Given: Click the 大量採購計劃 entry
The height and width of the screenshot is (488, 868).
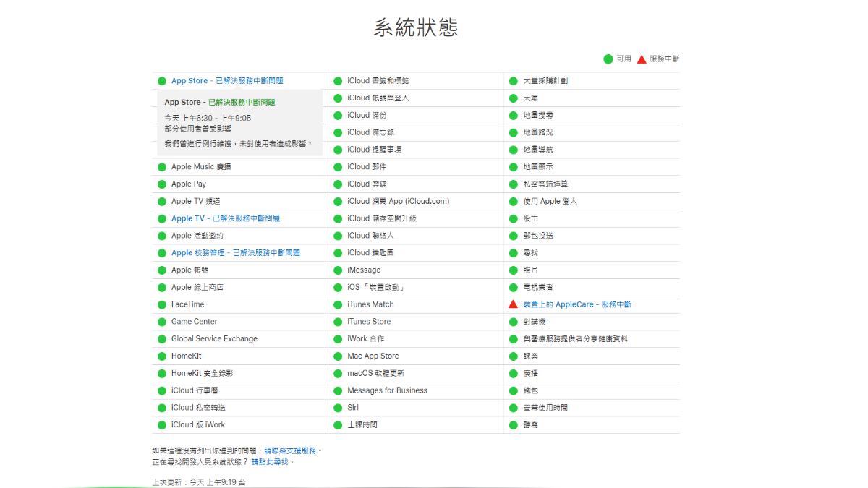Looking at the screenshot, I should click(545, 81).
